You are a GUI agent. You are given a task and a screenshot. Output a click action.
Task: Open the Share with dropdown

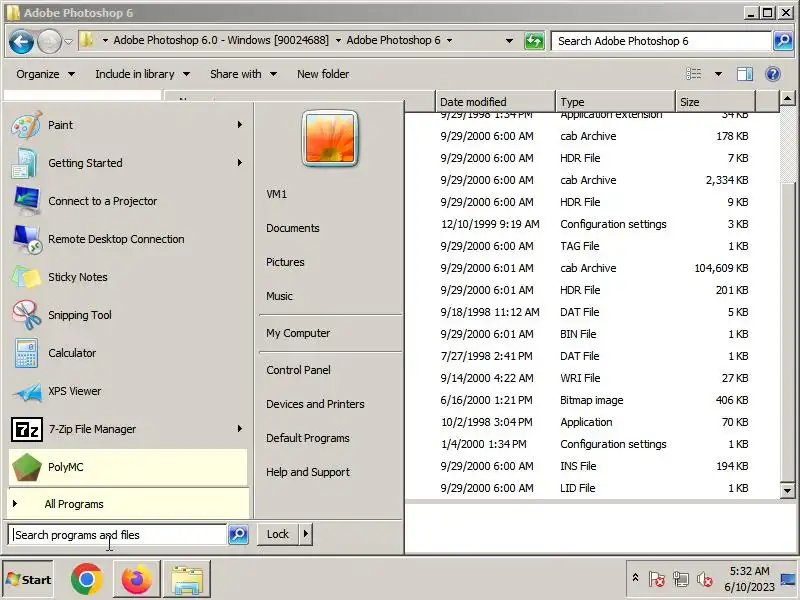243,74
